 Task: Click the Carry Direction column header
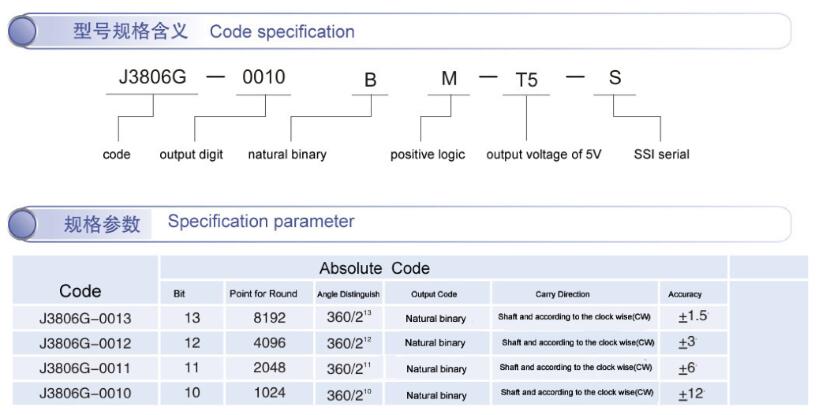point(562,294)
